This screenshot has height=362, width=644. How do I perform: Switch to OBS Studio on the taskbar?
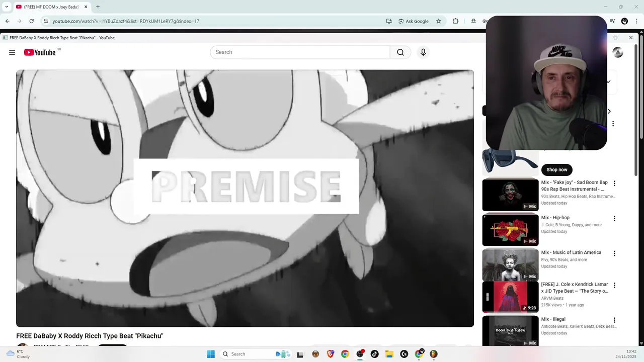tap(360, 354)
